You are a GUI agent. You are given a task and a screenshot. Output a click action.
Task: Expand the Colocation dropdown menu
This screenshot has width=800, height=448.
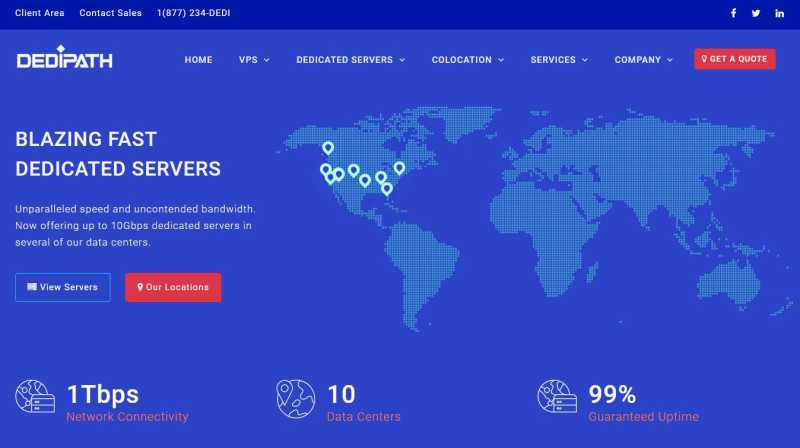point(468,60)
